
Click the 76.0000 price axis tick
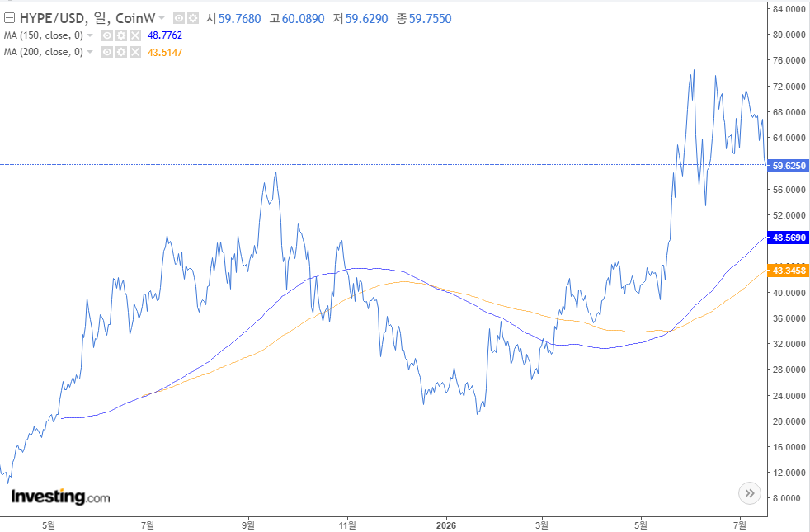[x=789, y=60]
